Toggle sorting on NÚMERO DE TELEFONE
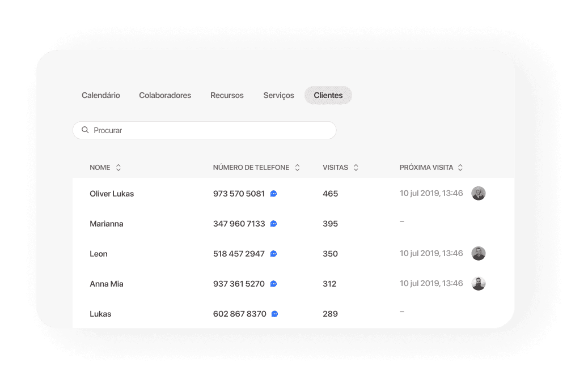 pyautogui.click(x=297, y=167)
